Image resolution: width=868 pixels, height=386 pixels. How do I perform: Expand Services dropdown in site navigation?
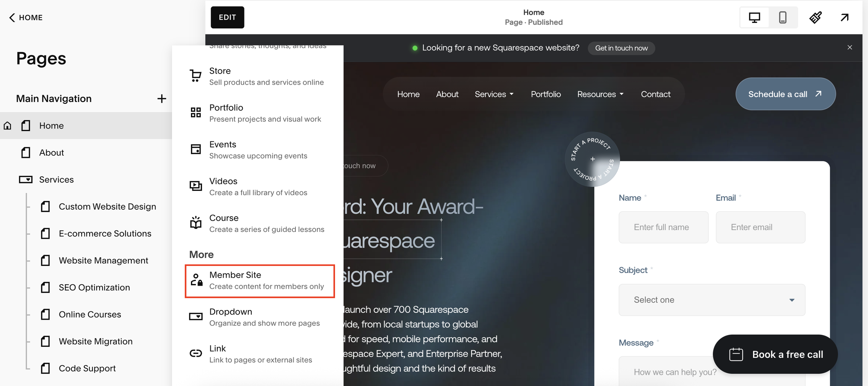pos(494,94)
